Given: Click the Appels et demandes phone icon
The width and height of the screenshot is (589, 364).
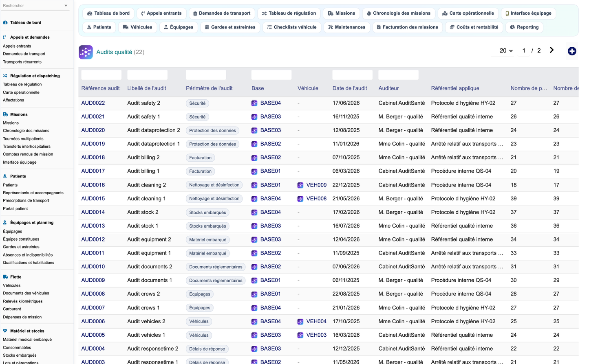Looking at the screenshot, I should 5,37.
